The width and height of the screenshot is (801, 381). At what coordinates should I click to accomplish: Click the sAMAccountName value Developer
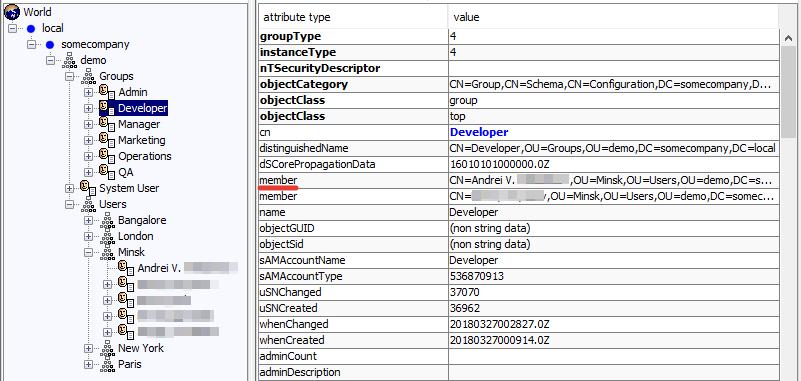474,260
